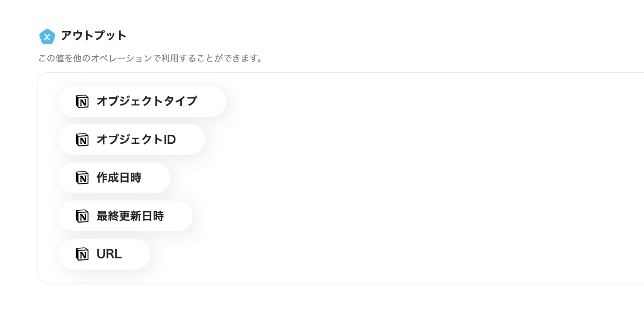Click the オブジェクトタイプ label text
Screen dimensions: 644x325
[146, 101]
